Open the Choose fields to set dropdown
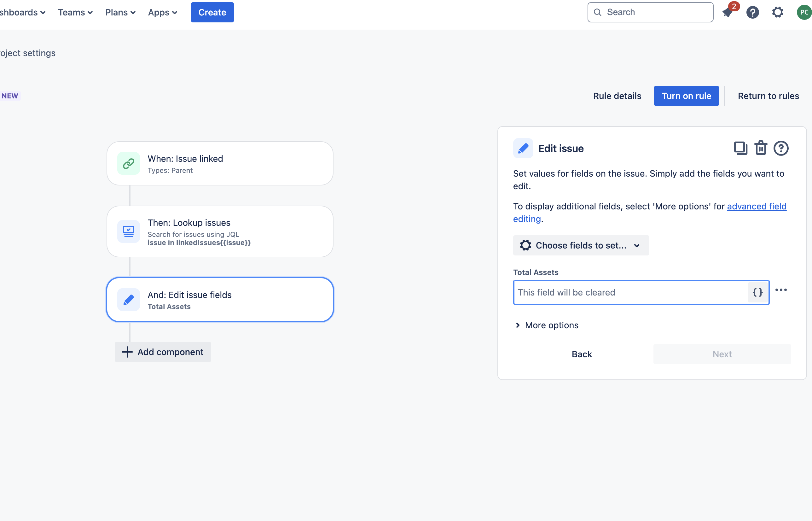This screenshot has width=812, height=521. click(x=581, y=245)
